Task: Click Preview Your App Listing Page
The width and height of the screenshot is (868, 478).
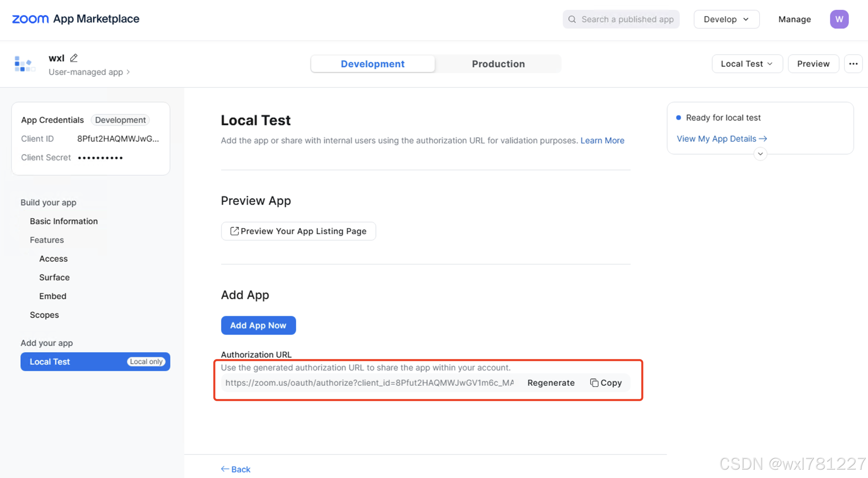Action: (298, 231)
